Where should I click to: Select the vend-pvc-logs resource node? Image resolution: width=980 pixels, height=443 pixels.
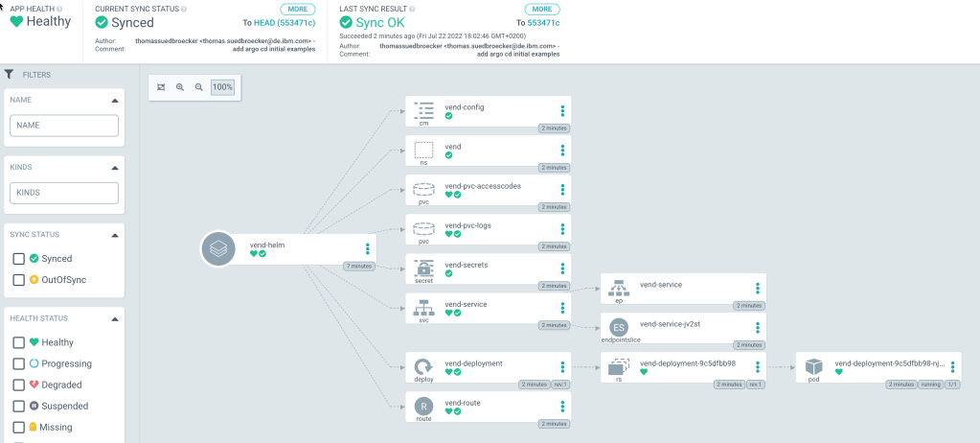click(489, 230)
